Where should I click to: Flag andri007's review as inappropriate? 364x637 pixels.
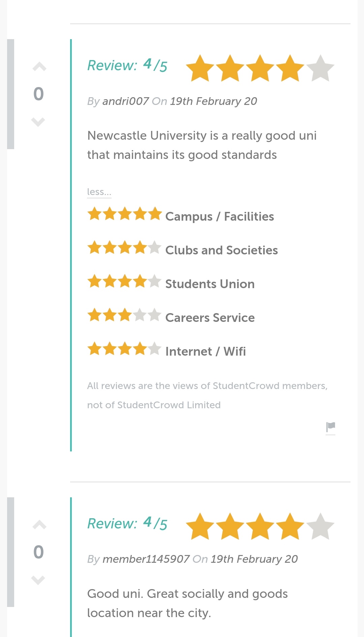tap(331, 427)
